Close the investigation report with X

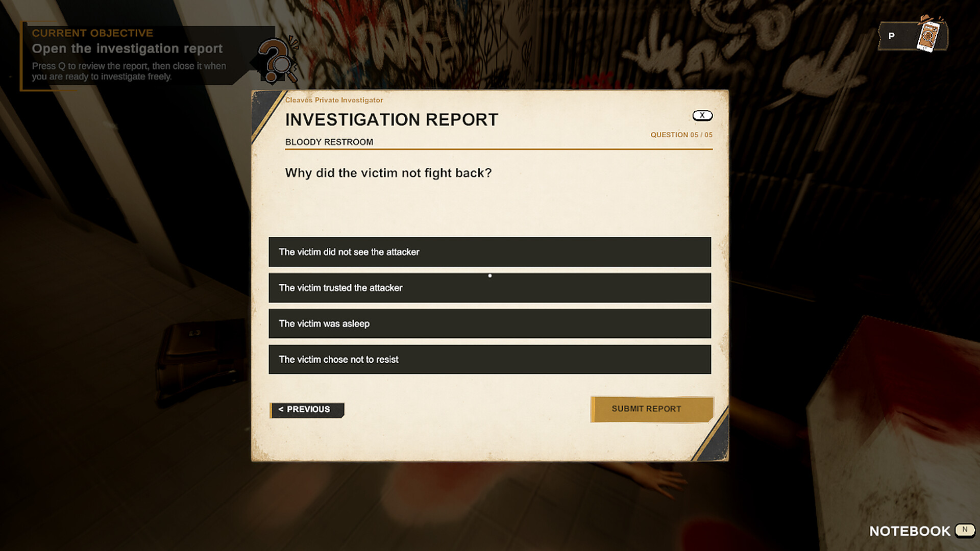click(x=702, y=115)
